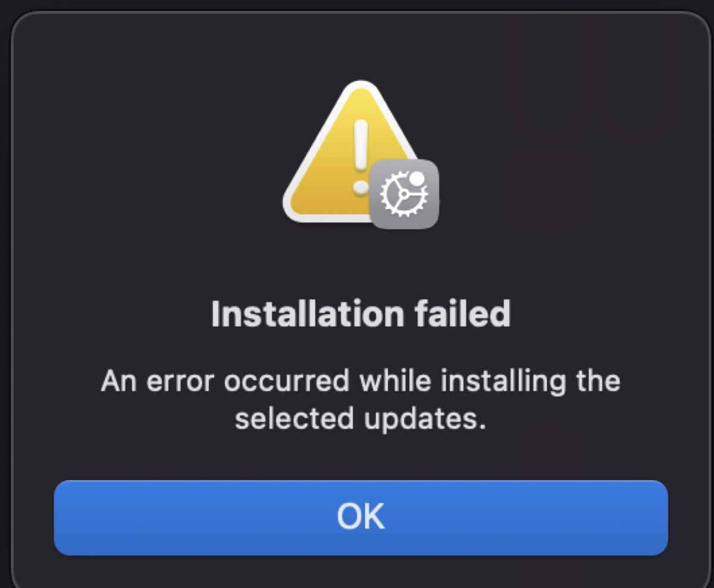Viewport: 714px width, 588px height.
Task: Click the gray rounded square behind gear
Action: click(x=404, y=194)
